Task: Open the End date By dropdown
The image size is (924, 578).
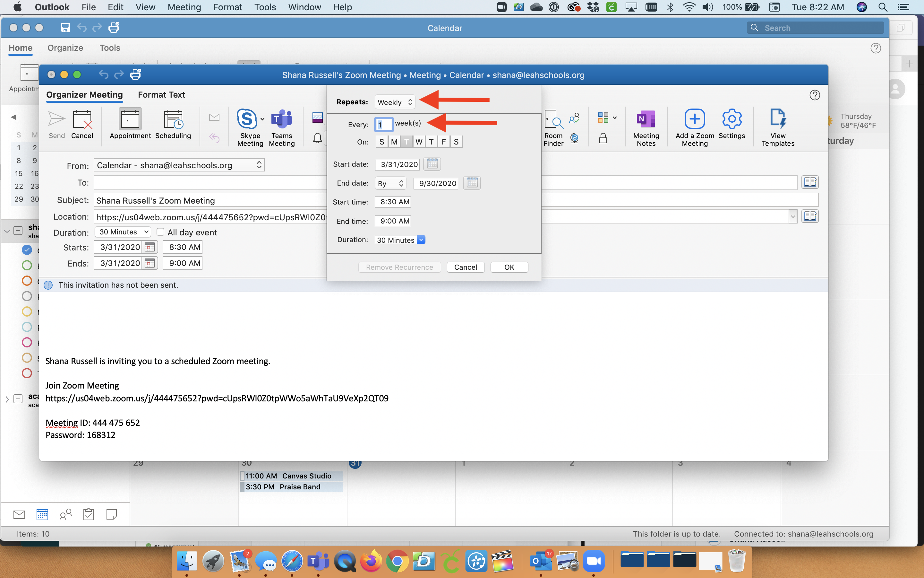Action: pos(390,183)
